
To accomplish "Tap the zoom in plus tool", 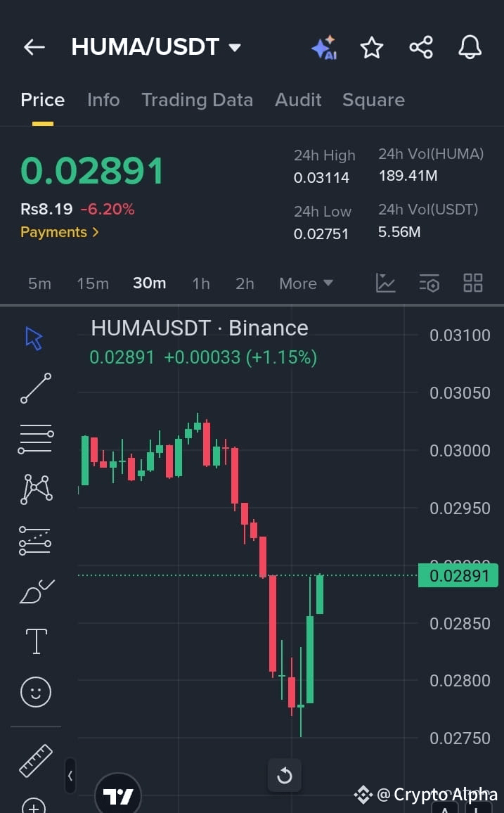I will click(x=34, y=805).
